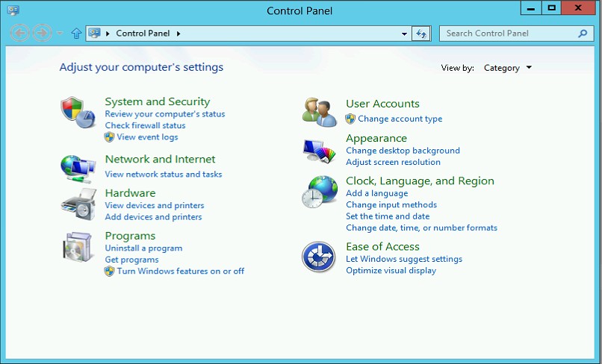Screen dimensions: 602x364
Task: Click Add a language
Action: click(x=376, y=193)
